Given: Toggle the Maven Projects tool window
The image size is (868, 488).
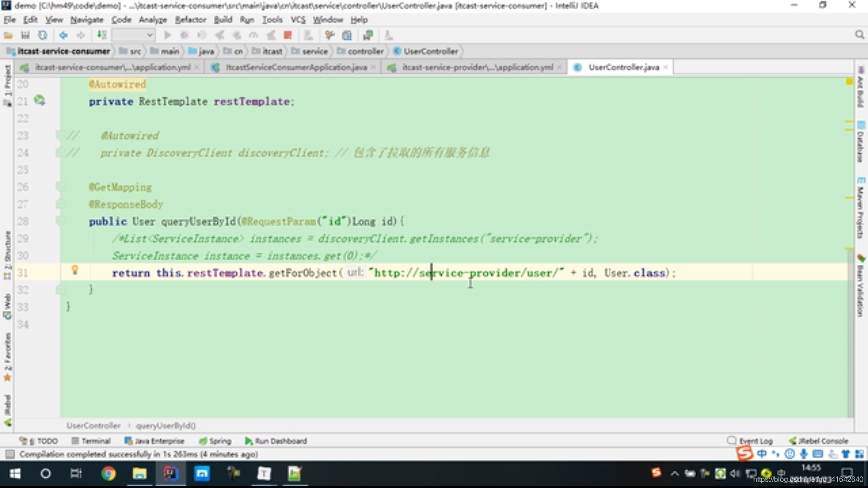Looking at the screenshot, I should click(860, 208).
